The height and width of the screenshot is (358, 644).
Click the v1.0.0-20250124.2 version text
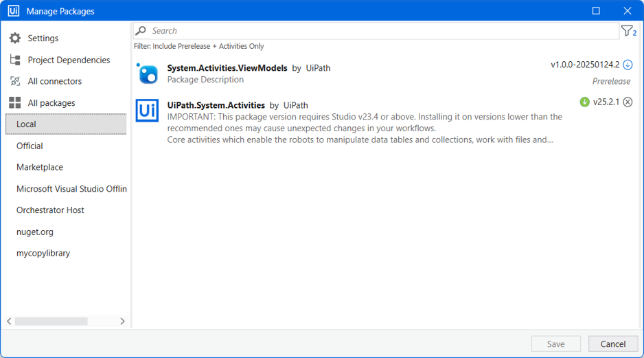point(585,65)
